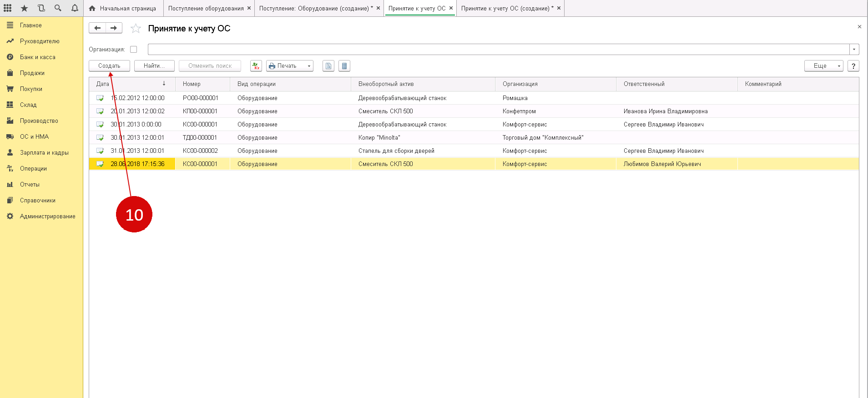Toggle the Организация filter checkbox
This screenshot has width=868, height=398.
pyautogui.click(x=134, y=50)
